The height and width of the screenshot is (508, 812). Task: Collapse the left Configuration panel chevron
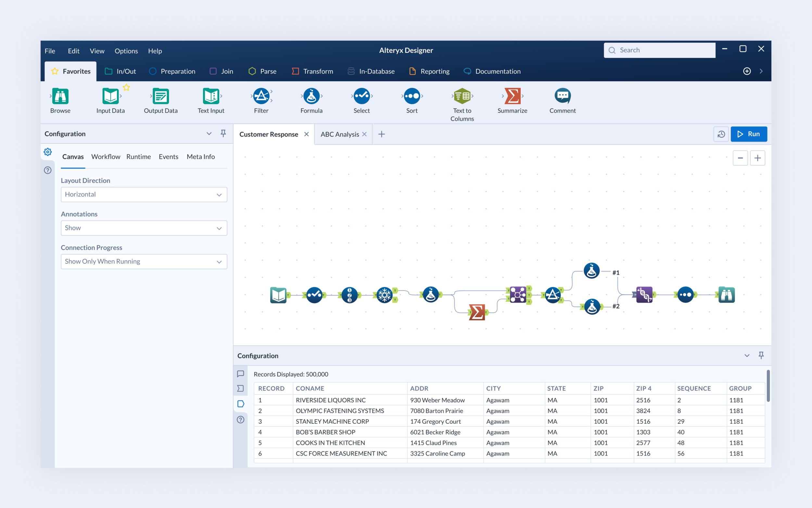[209, 134]
